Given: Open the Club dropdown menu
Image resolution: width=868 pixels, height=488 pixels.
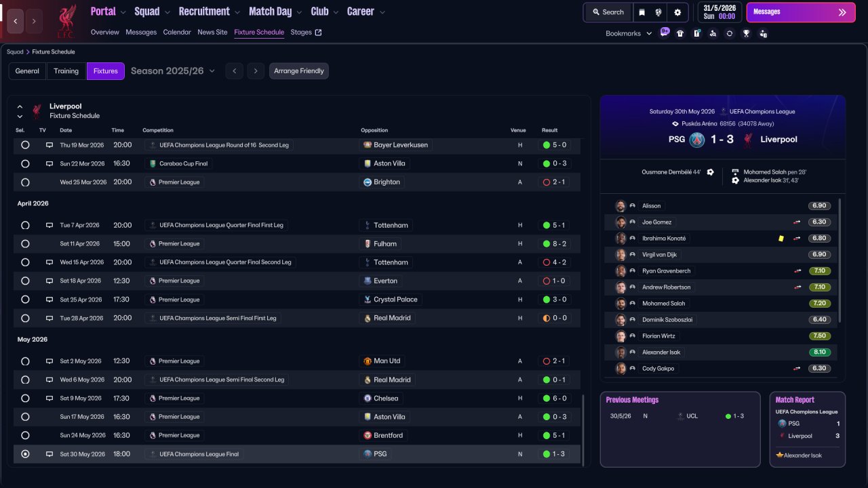Looking at the screenshot, I should (x=325, y=12).
